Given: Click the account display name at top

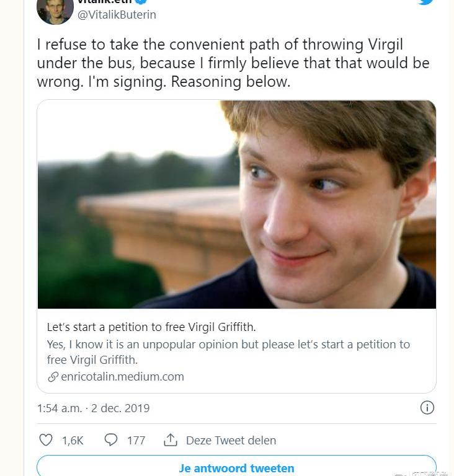Looking at the screenshot, I should click(105, 1).
